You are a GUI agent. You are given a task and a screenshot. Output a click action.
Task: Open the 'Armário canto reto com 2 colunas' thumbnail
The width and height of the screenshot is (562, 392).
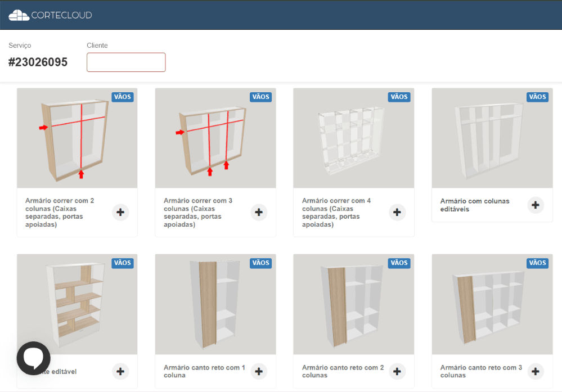(354, 304)
